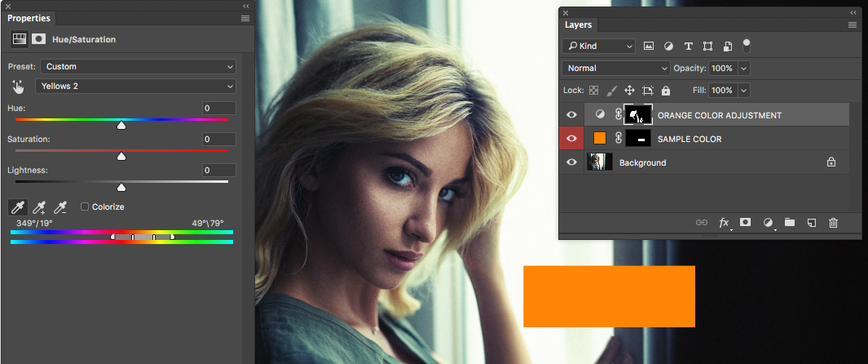Select the mask icon in Properties panel
The image size is (868, 364).
coord(38,39)
